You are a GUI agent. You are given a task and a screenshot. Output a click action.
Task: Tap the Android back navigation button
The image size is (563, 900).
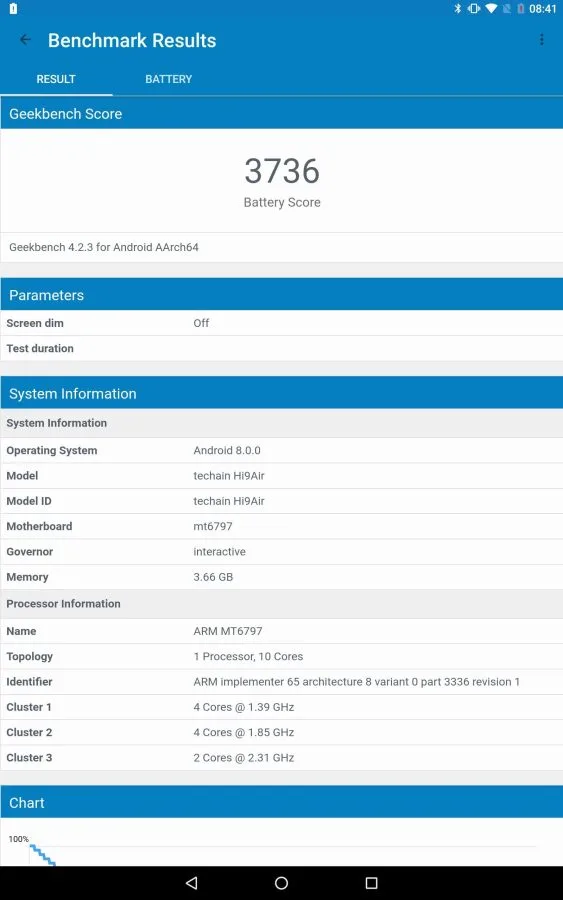pyautogui.click(x=192, y=883)
